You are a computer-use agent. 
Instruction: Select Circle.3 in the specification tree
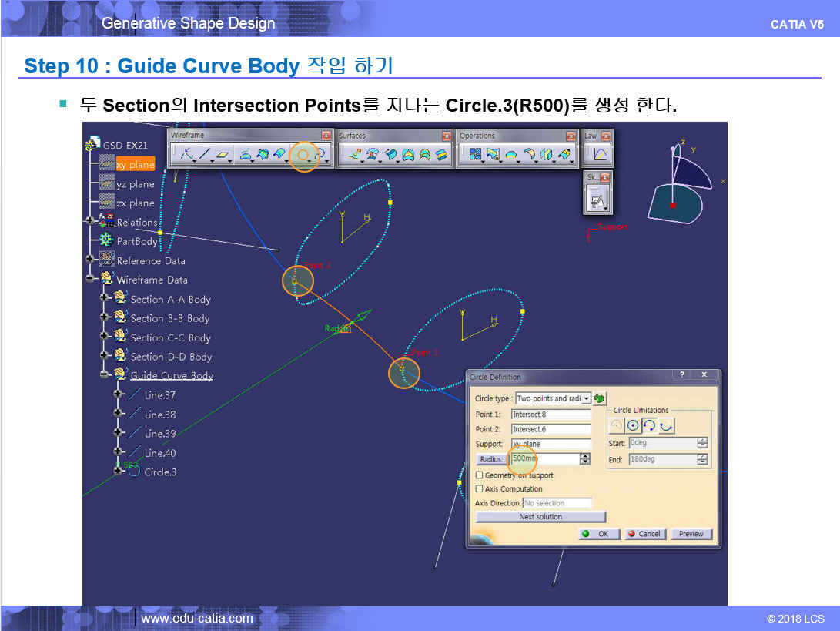(159, 472)
